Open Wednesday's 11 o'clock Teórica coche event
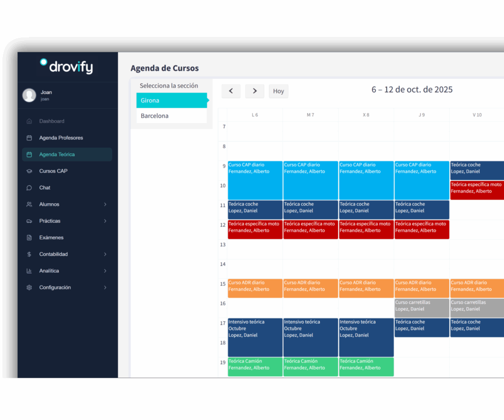Screen dimensions: 504x420 click(366, 210)
